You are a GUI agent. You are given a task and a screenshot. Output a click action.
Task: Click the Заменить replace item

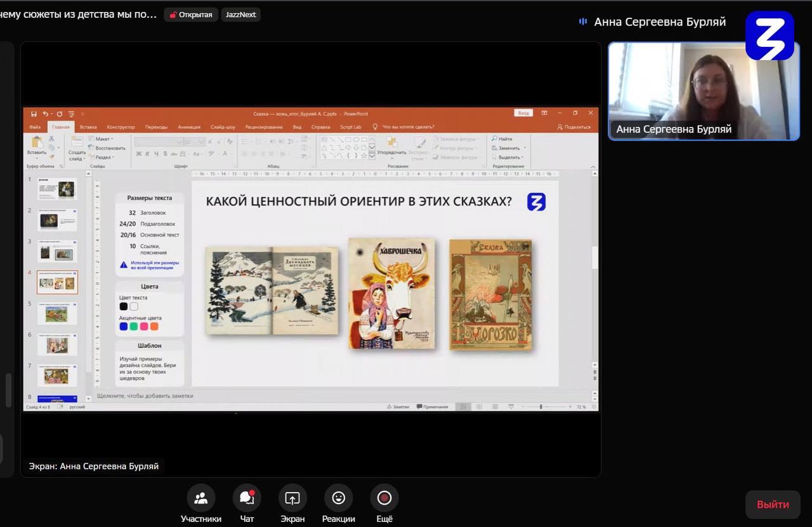506,148
